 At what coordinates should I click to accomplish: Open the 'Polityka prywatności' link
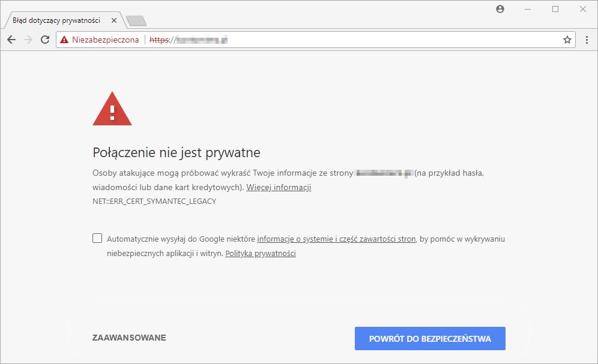[x=261, y=254]
